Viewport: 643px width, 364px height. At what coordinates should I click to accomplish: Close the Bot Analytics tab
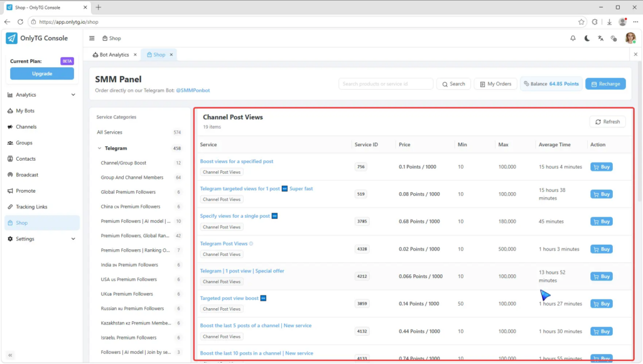135,55
